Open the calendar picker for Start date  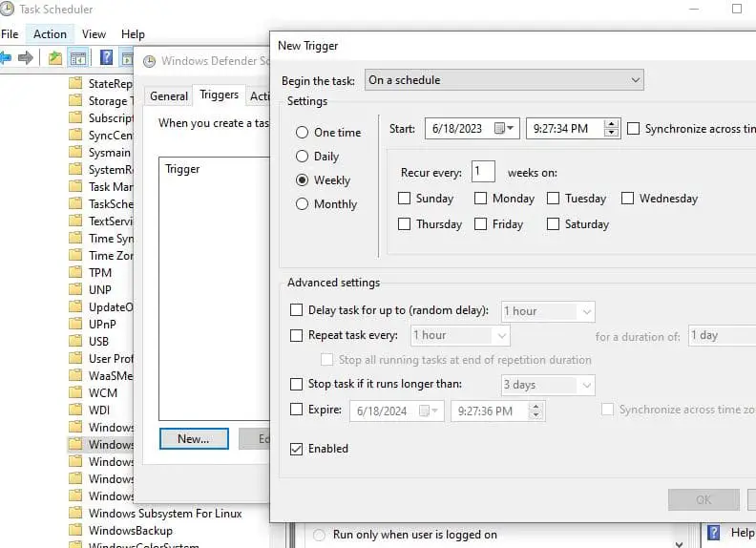pos(510,128)
